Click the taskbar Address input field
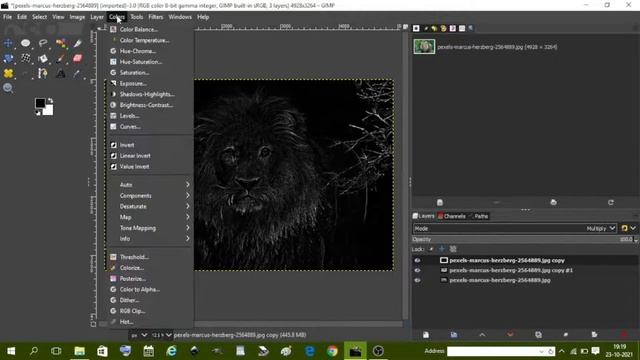Viewport: 640px width, 360px height. pos(501,351)
